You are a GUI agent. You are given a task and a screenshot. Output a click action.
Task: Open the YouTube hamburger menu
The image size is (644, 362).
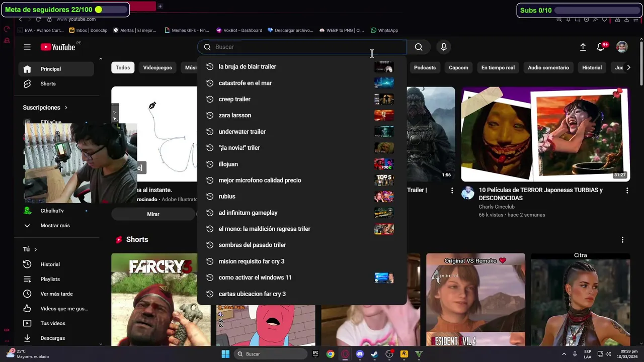[x=27, y=47]
